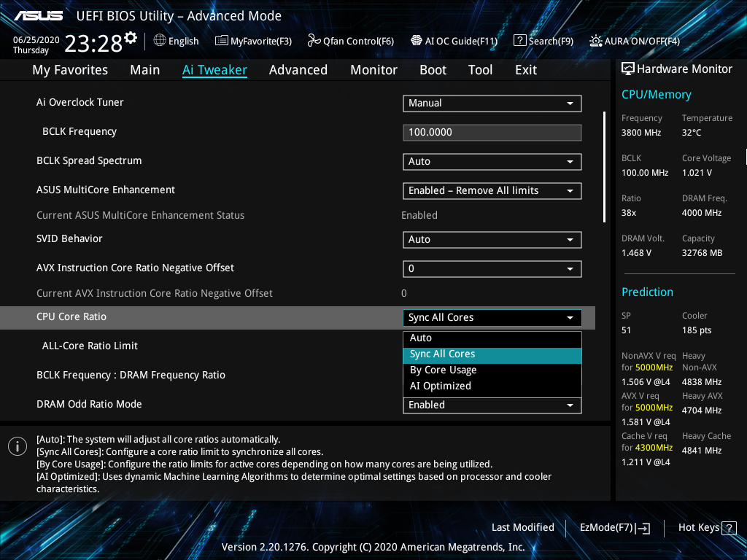Select ALL-Core Ratio Limit row
Viewport: 747px width, 560px height.
(90, 346)
